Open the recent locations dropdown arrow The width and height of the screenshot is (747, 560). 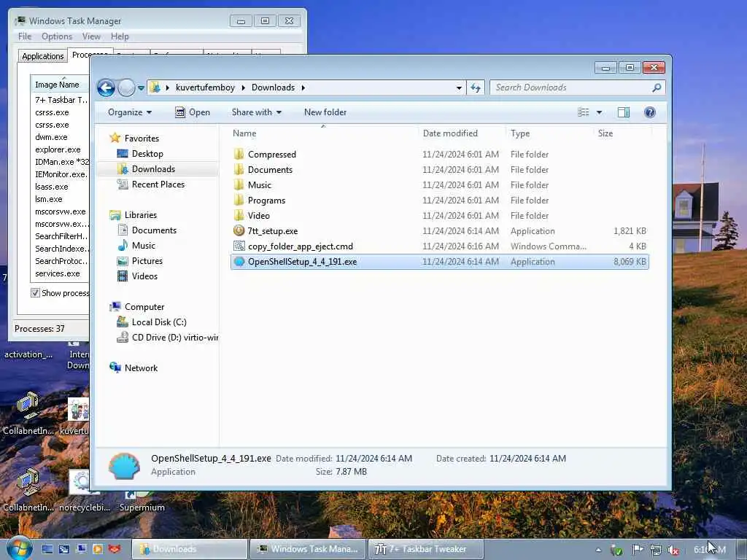pyautogui.click(x=141, y=88)
